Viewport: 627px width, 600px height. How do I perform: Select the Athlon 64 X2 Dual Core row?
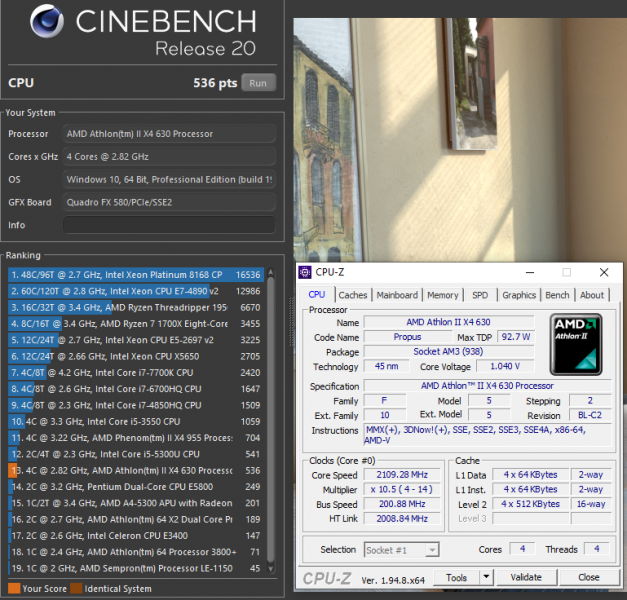(x=136, y=520)
